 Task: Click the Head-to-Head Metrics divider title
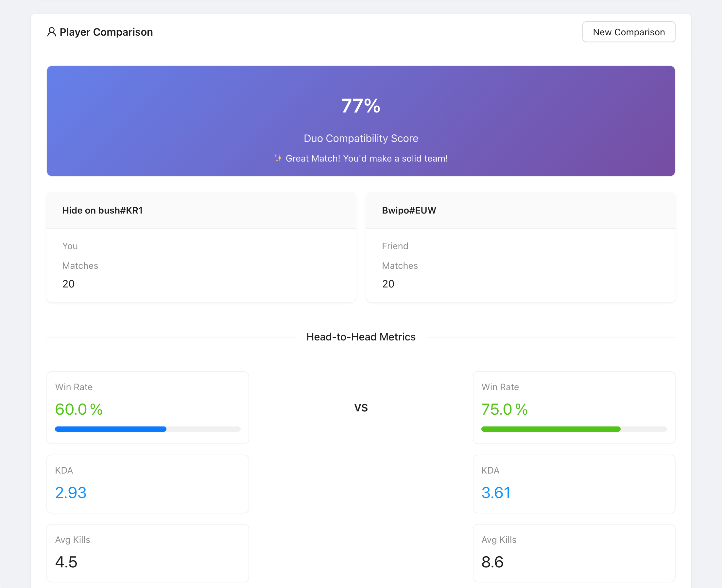361,337
